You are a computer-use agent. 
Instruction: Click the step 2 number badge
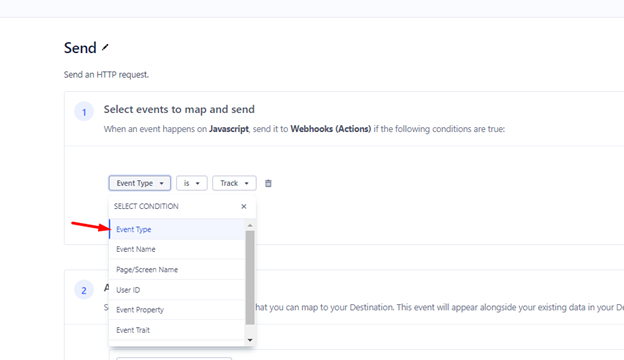pos(84,290)
